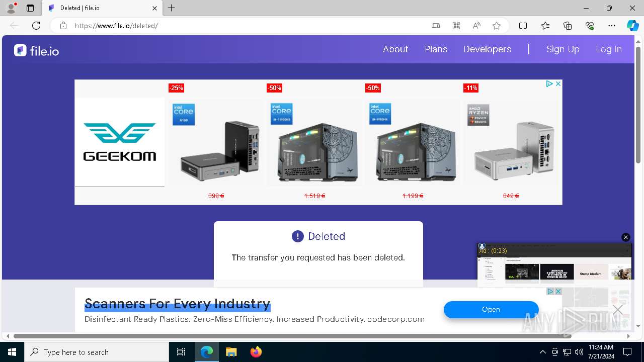Launch Firefox from taskbar

pyautogui.click(x=256, y=352)
